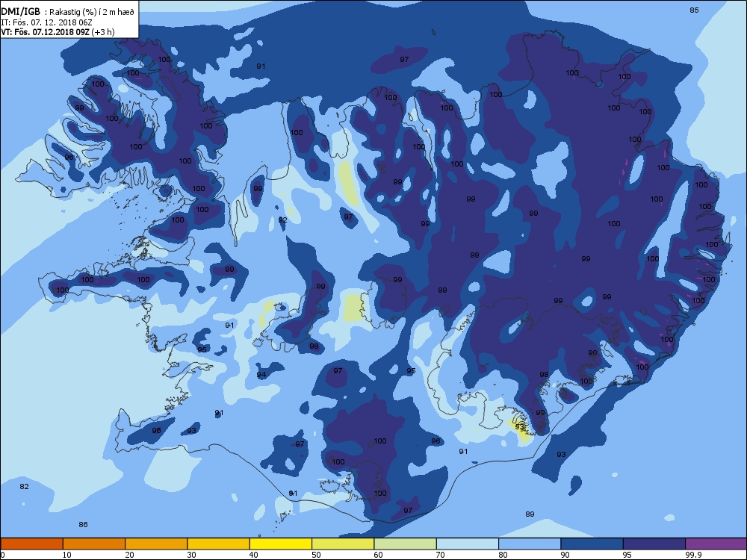Viewport: 747px width, 560px height.
Task: Choose the light blue 80–90 legend swatch
Action: coord(530,544)
